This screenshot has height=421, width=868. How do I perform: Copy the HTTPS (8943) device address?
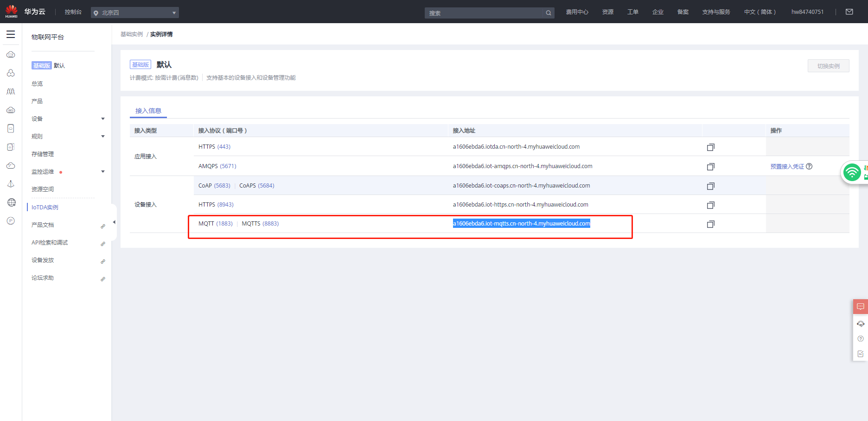pyautogui.click(x=710, y=205)
